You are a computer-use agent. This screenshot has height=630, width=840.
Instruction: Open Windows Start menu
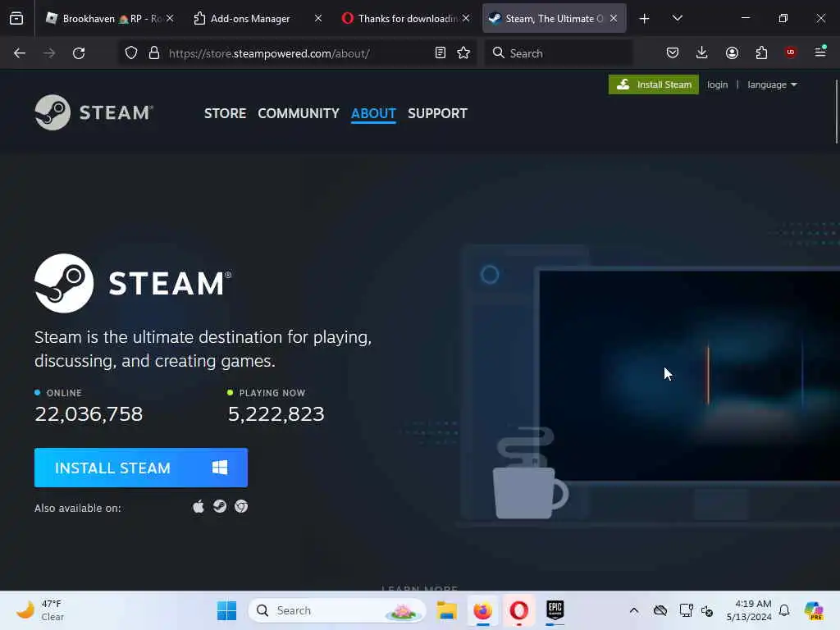[226, 610]
